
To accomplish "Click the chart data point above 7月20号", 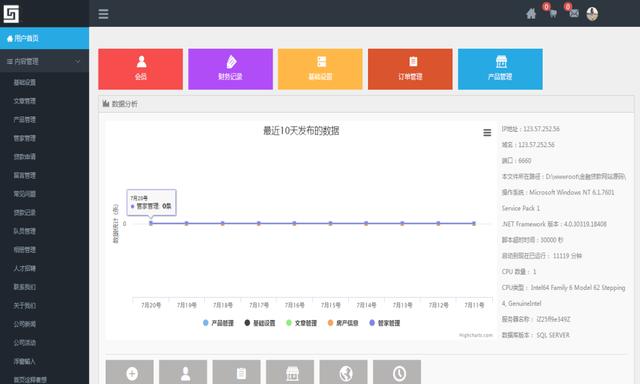I will (151, 223).
